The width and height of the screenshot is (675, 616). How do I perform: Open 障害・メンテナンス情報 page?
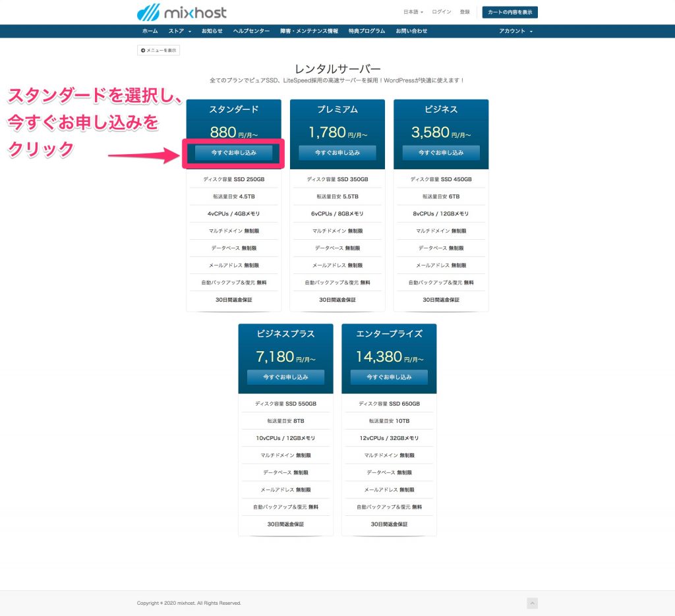point(308,31)
